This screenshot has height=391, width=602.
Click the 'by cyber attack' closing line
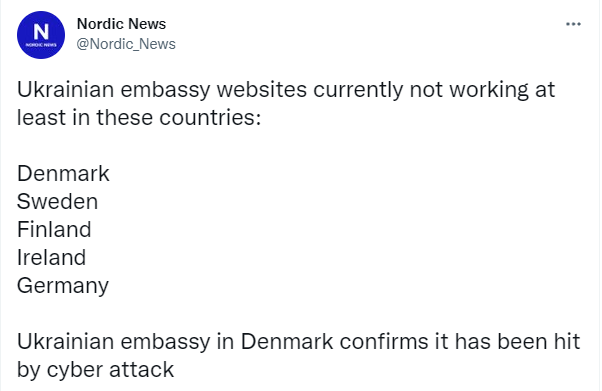point(96,370)
